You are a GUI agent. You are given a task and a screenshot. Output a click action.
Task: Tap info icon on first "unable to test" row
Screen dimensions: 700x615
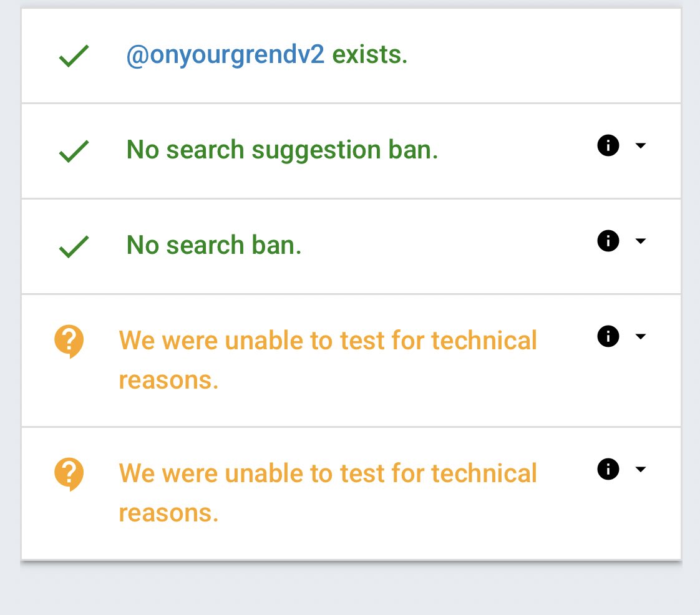pyautogui.click(x=608, y=337)
